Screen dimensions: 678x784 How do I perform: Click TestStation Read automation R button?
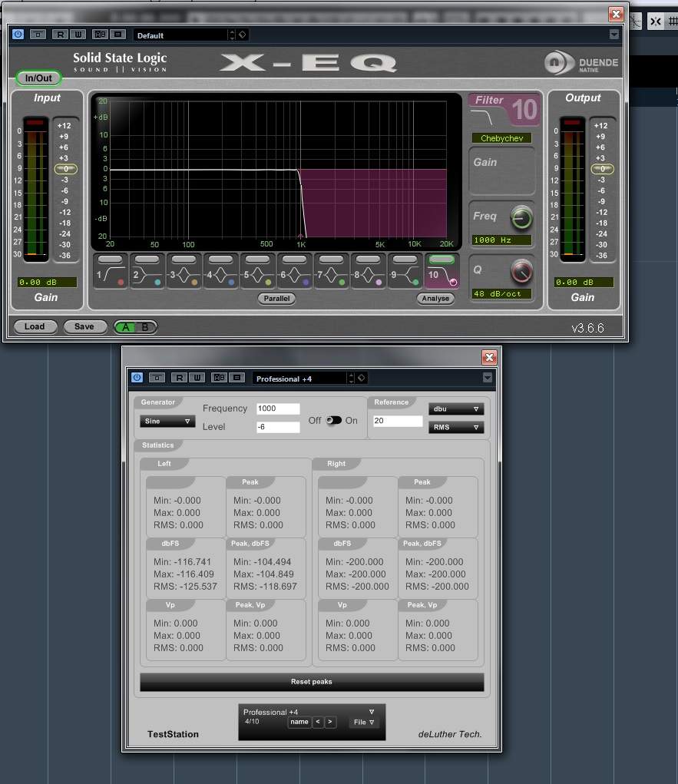point(179,378)
